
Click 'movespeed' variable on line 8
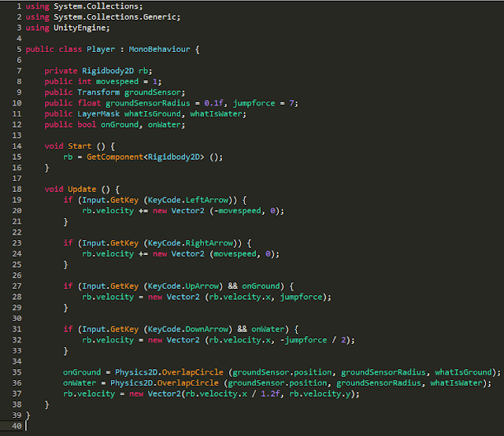point(117,82)
